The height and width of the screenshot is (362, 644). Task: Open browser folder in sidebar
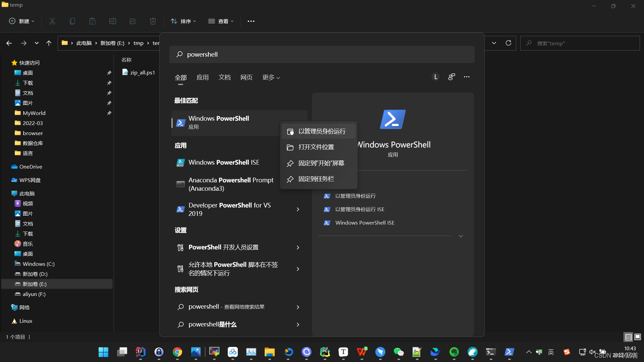[33, 133]
